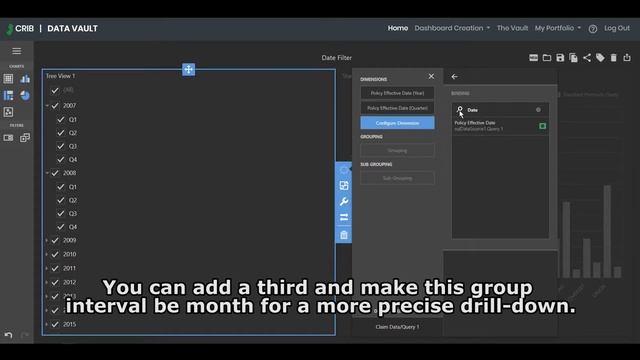The image size is (640, 360).
Task: Go to Home in the top navigation
Action: pyautogui.click(x=398, y=28)
